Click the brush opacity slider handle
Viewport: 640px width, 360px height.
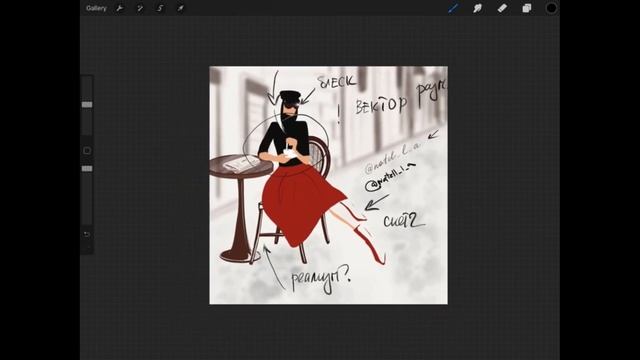click(x=87, y=169)
